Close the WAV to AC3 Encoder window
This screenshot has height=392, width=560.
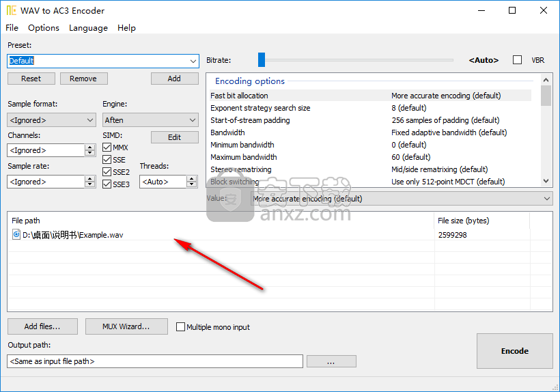pyautogui.click(x=543, y=10)
